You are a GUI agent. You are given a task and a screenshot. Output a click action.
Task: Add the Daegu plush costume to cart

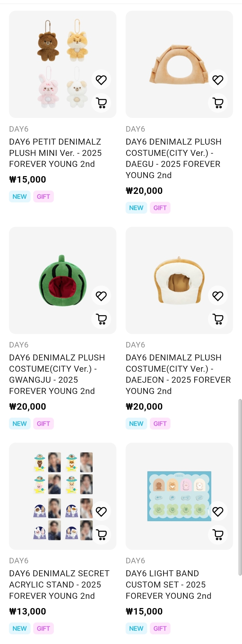pyautogui.click(x=218, y=103)
